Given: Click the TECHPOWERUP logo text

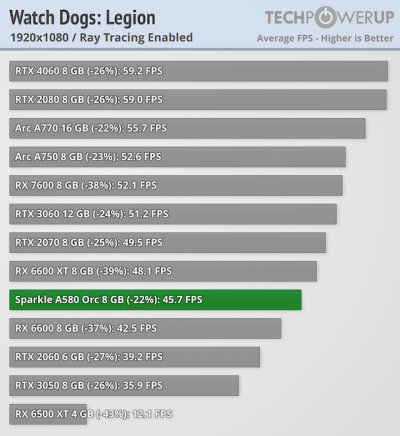Looking at the screenshot, I should (329, 17).
